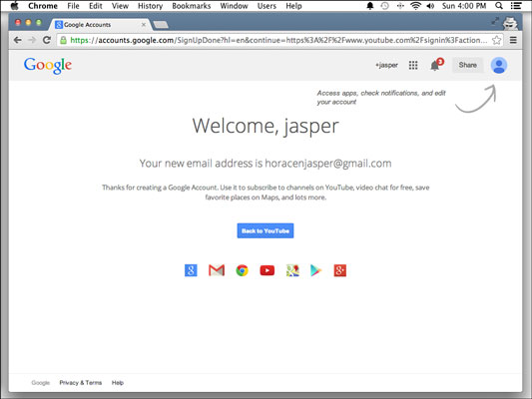Image resolution: width=532 pixels, height=399 pixels.
Task: Open the Window menu
Action: point(234,6)
